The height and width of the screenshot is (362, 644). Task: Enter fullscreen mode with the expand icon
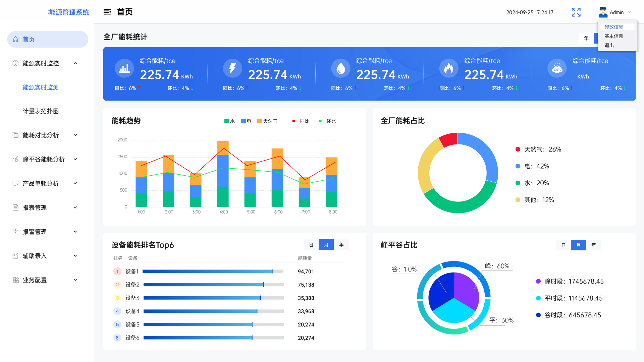[576, 12]
